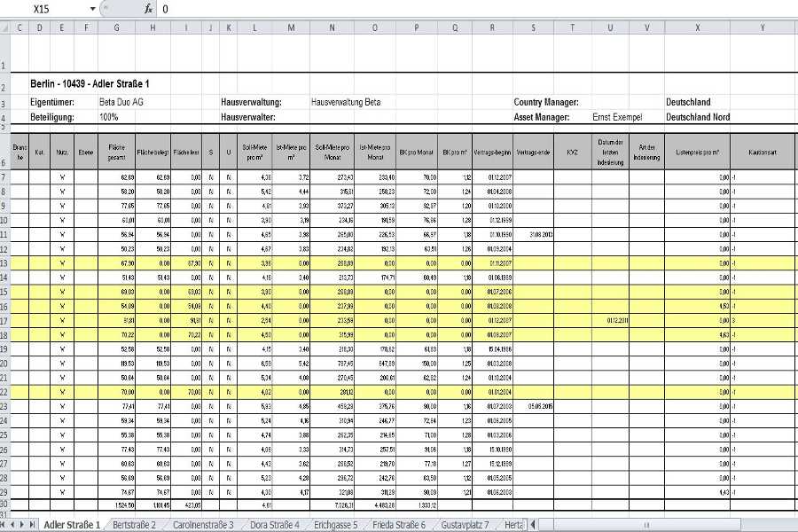The image size is (798, 532).
Task: Click the 'Beta Duo AG' cell
Action: tap(121, 102)
